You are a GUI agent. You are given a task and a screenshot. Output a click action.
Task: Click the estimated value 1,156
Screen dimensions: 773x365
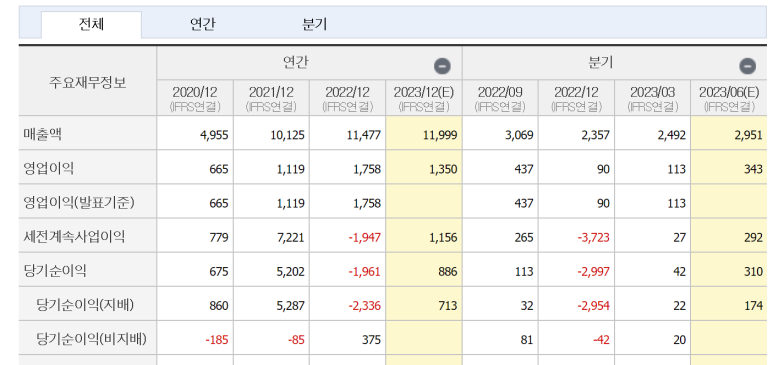point(444,238)
